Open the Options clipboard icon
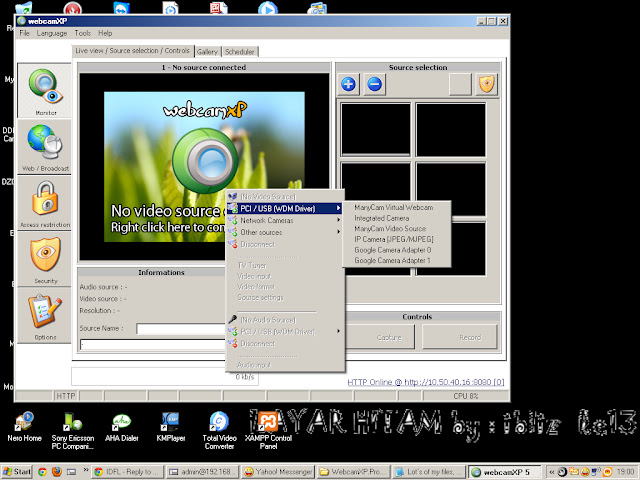640x480 pixels. pyautogui.click(x=44, y=315)
